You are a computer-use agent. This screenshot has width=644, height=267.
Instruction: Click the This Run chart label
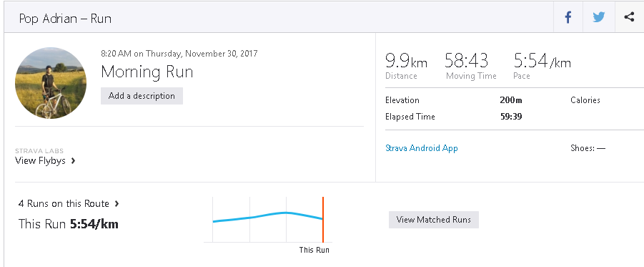[x=314, y=250]
